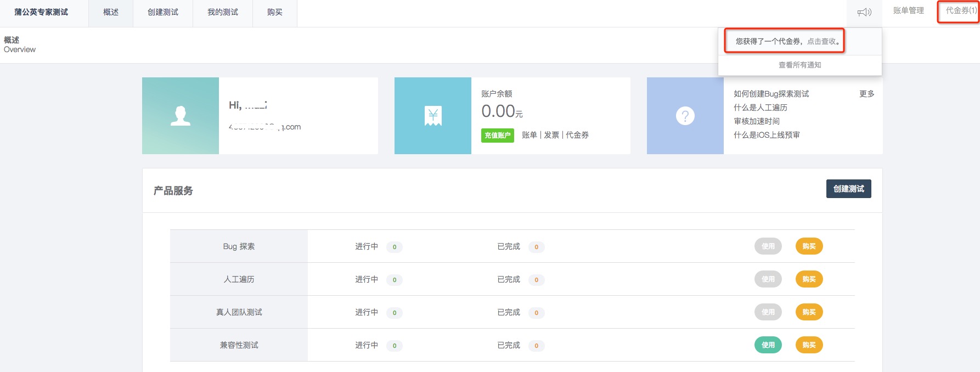Click the user avatar profile icon
The height and width of the screenshot is (372, 980).
pos(181,116)
